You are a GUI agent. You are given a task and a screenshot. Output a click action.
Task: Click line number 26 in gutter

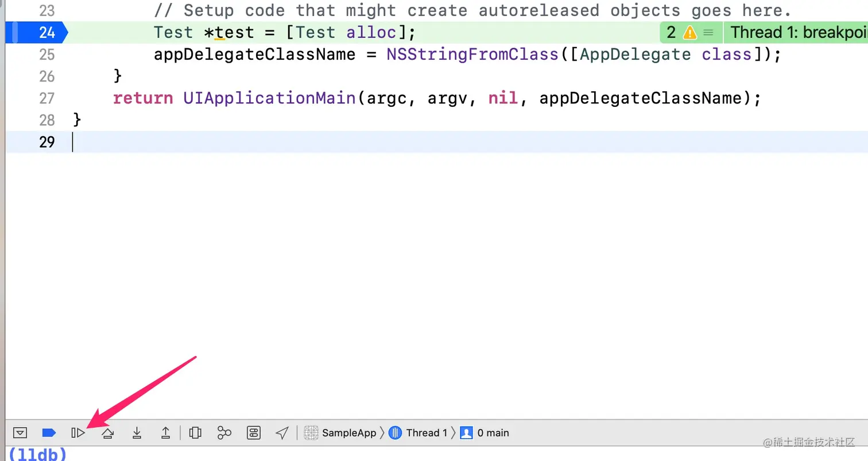(46, 76)
